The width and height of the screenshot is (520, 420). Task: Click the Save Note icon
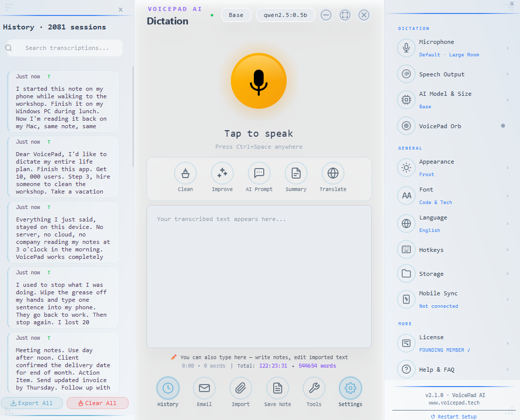(277, 388)
